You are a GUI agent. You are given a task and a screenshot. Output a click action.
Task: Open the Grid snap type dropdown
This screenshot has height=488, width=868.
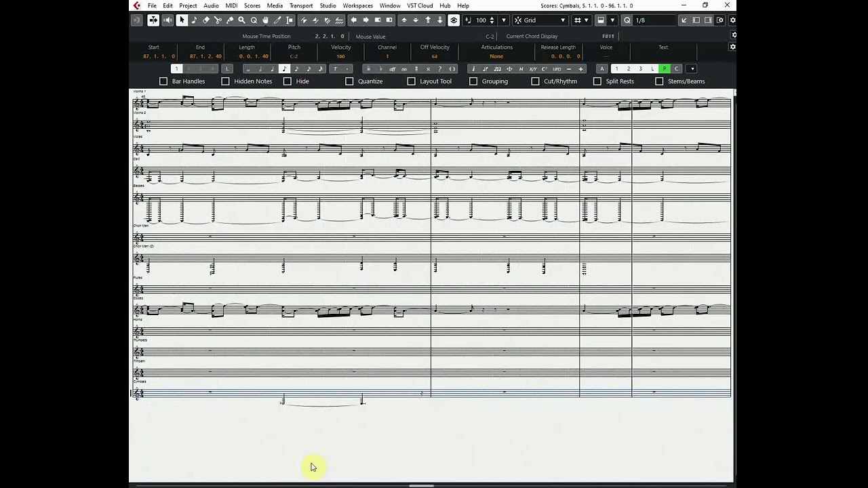(540, 20)
